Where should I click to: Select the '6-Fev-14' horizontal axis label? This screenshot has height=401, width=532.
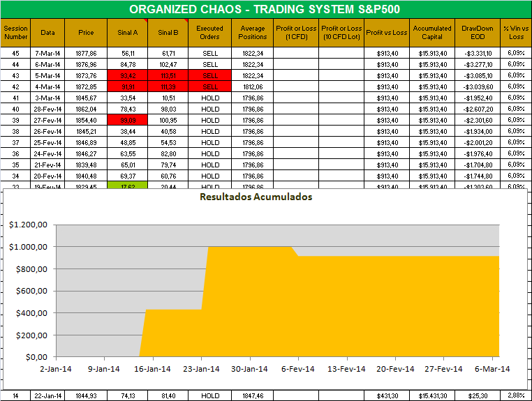(298, 369)
